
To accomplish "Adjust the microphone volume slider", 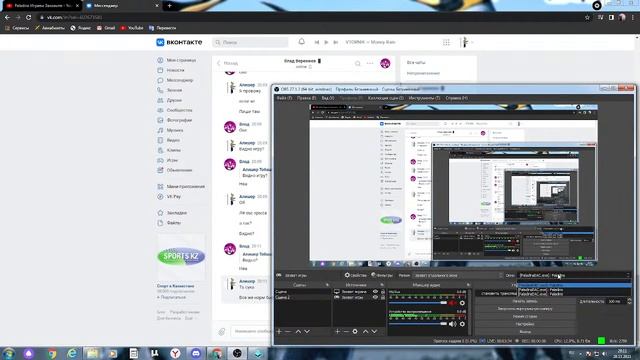I will [418, 303].
